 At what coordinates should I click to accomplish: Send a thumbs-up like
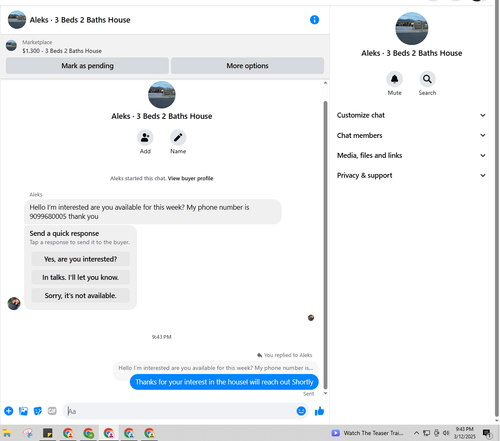tap(319, 411)
